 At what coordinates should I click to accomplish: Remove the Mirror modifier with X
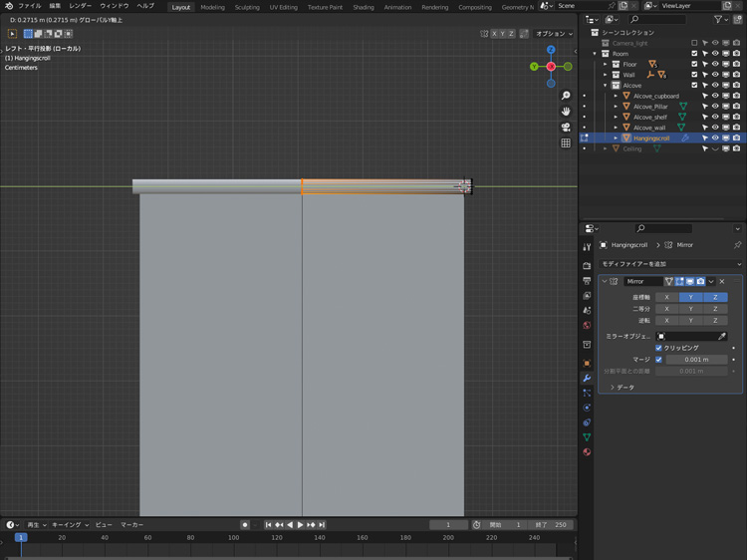point(722,282)
